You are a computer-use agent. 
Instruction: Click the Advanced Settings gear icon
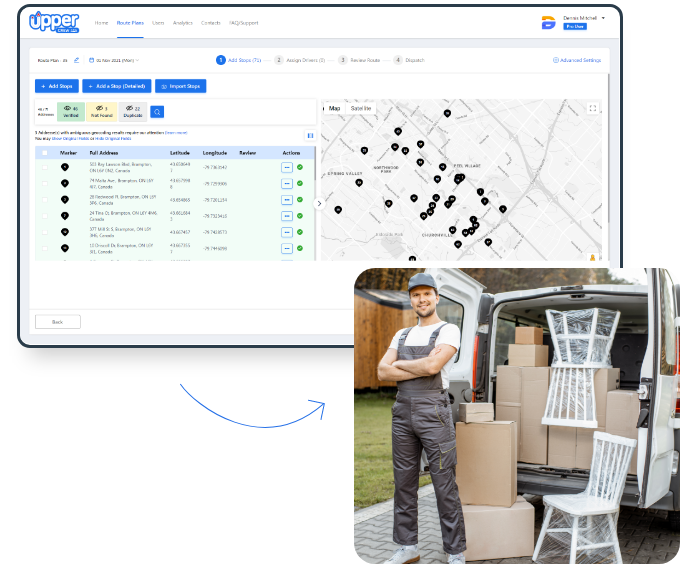tap(556, 60)
